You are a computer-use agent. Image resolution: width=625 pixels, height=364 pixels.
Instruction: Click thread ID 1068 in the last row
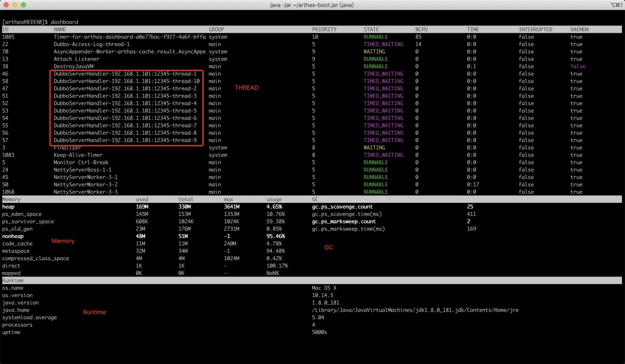[8, 192]
